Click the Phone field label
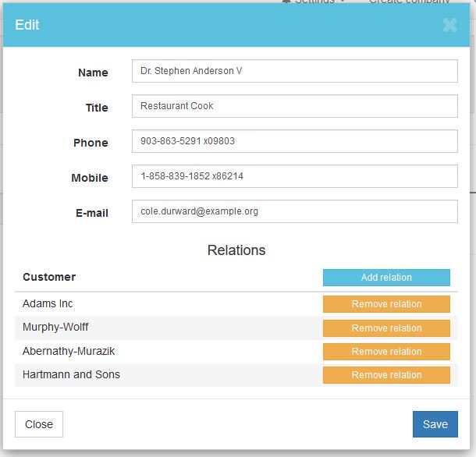This screenshot has height=457, width=476. point(91,143)
